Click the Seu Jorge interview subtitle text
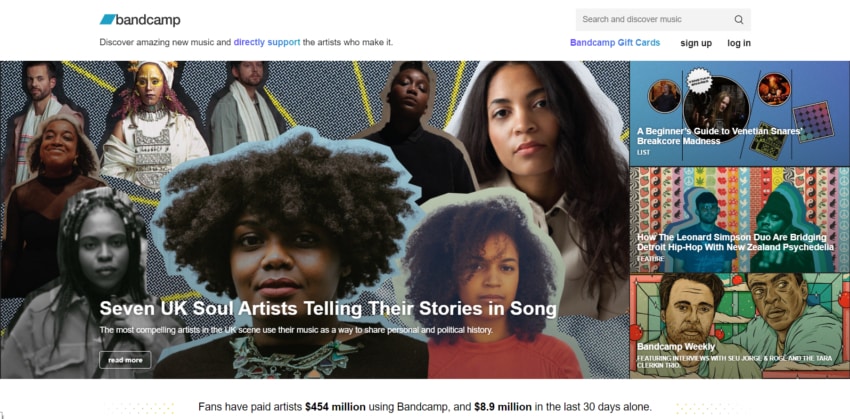Viewport: 850px width, 419px height. tap(735, 361)
